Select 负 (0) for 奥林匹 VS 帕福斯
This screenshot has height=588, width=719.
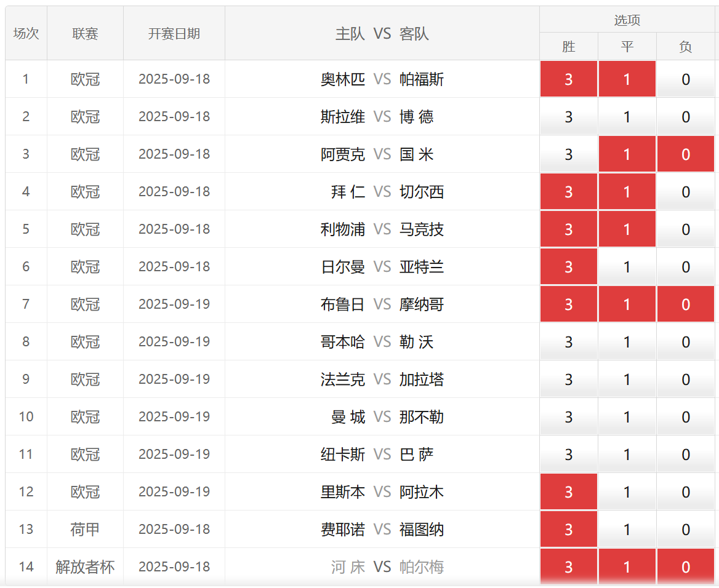pyautogui.click(x=686, y=79)
